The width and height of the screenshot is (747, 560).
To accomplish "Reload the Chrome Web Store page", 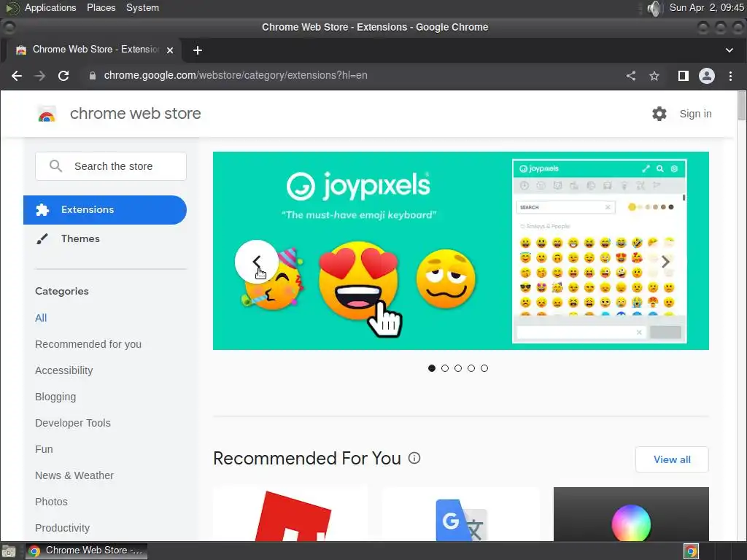I will (63, 76).
